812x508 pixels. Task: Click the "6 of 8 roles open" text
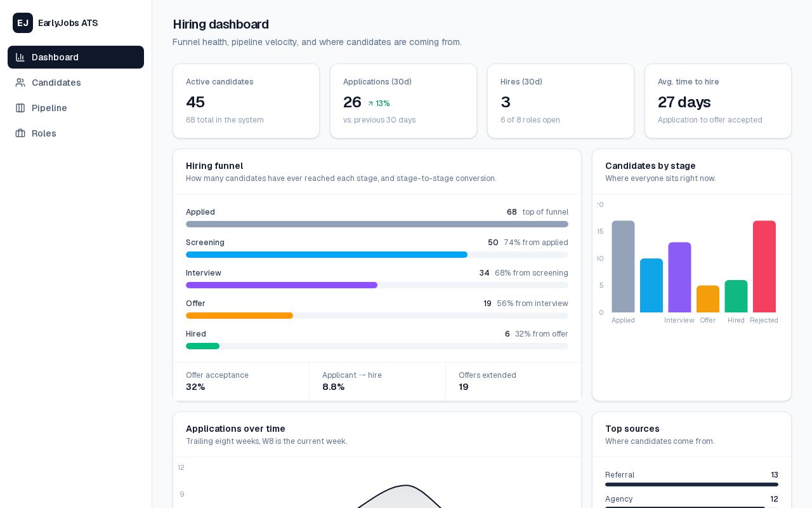coord(530,120)
